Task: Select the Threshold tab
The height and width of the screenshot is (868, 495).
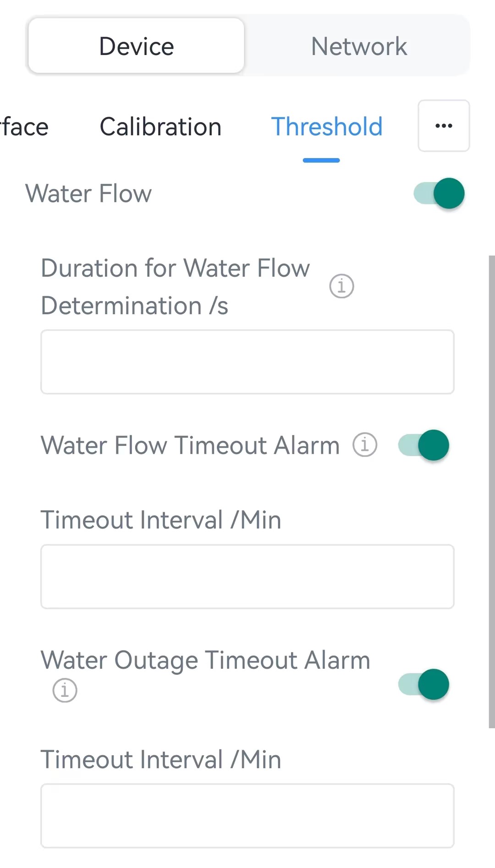Action: [326, 127]
